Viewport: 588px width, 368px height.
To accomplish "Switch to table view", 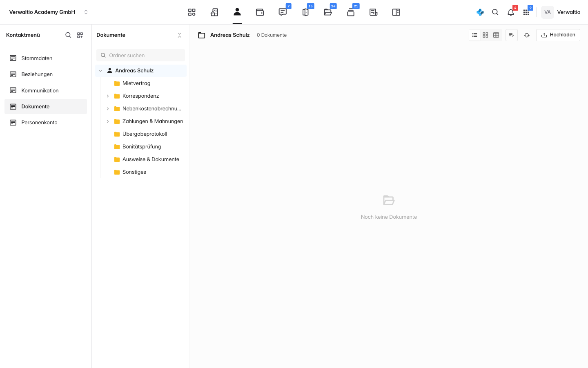I will tap(496, 35).
